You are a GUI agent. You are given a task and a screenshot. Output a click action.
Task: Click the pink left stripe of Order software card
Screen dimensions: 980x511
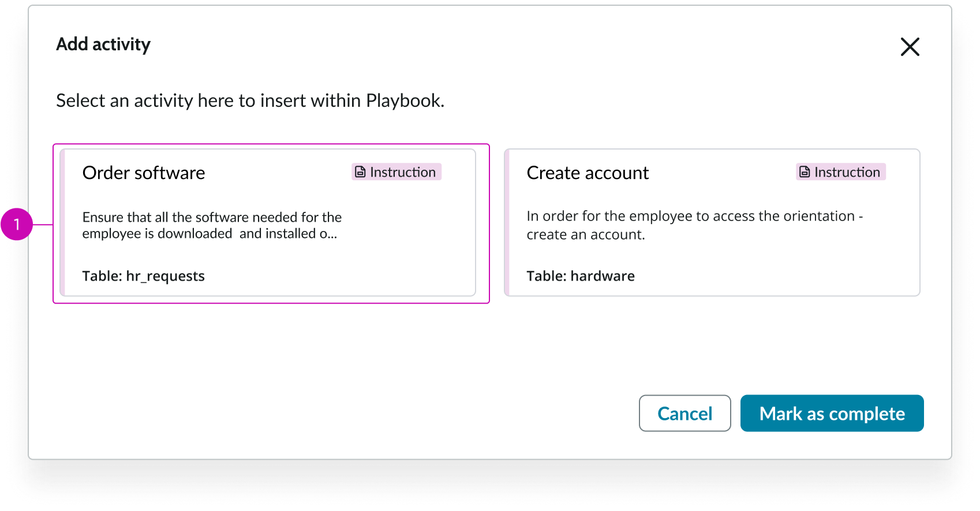click(x=63, y=223)
